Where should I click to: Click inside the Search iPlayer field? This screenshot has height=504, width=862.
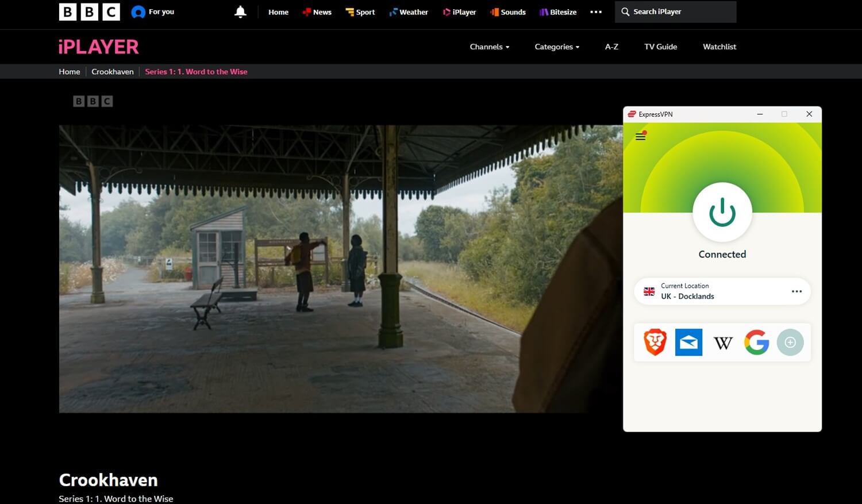point(675,11)
